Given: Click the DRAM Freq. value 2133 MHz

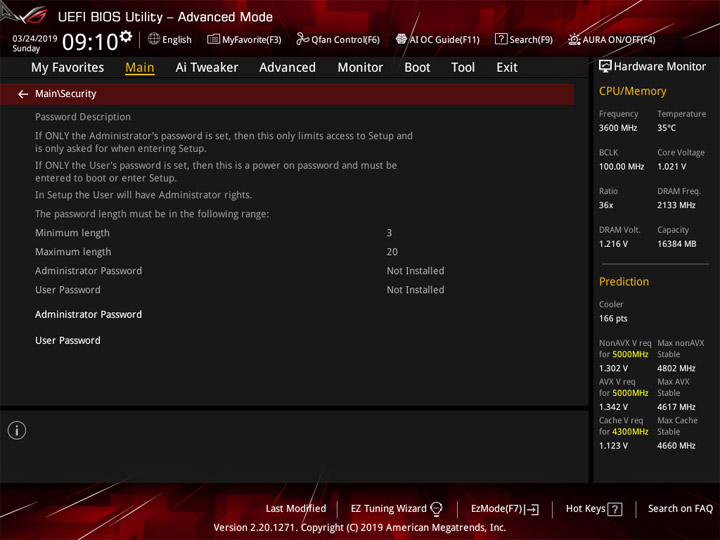Looking at the screenshot, I should pos(676,205).
